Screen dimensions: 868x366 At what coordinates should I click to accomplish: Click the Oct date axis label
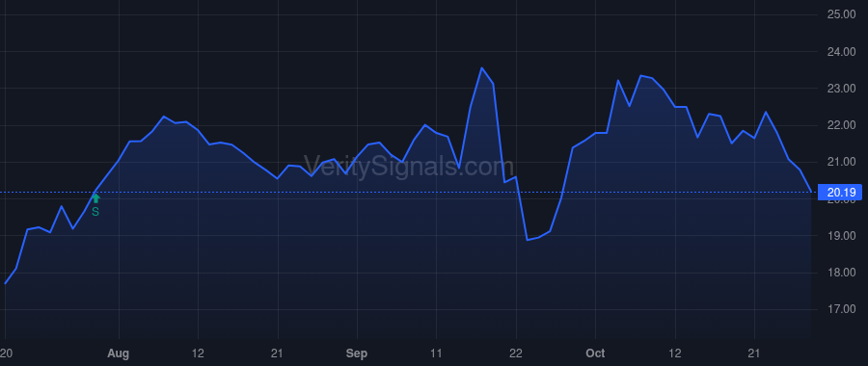(595, 353)
